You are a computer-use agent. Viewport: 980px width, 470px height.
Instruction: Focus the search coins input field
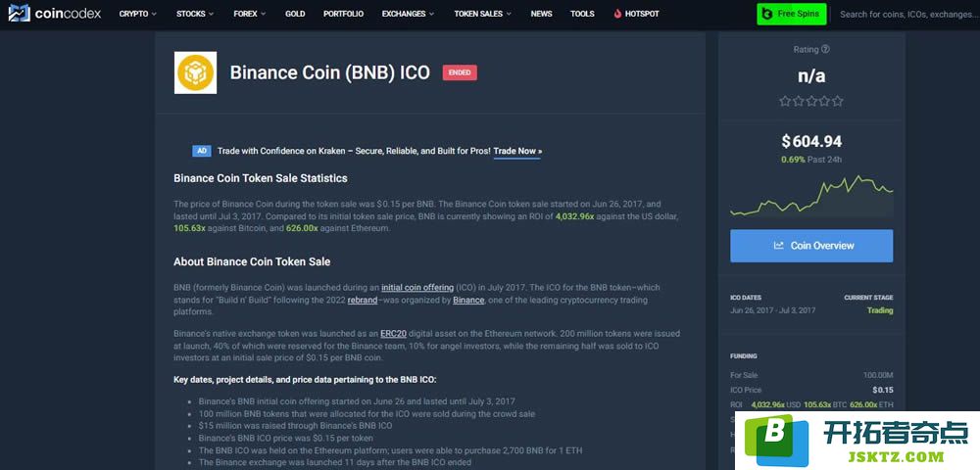(907, 14)
